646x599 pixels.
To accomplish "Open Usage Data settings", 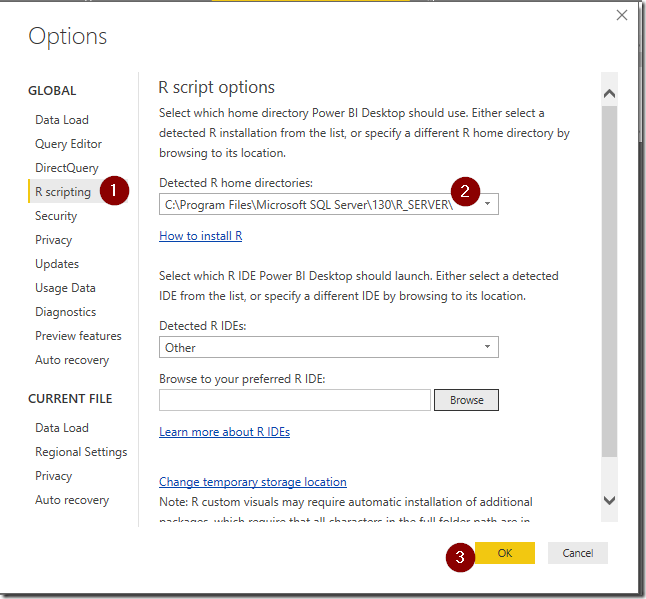I will click(65, 288).
